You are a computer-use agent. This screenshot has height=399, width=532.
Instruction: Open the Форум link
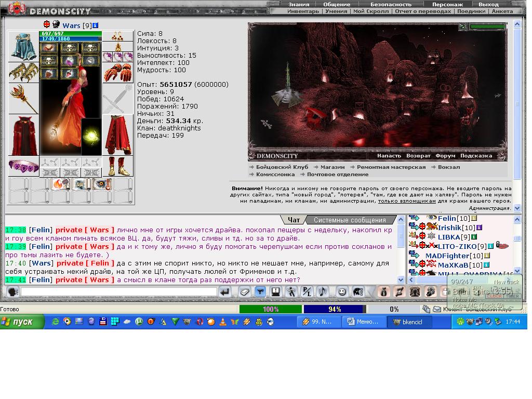click(x=445, y=156)
